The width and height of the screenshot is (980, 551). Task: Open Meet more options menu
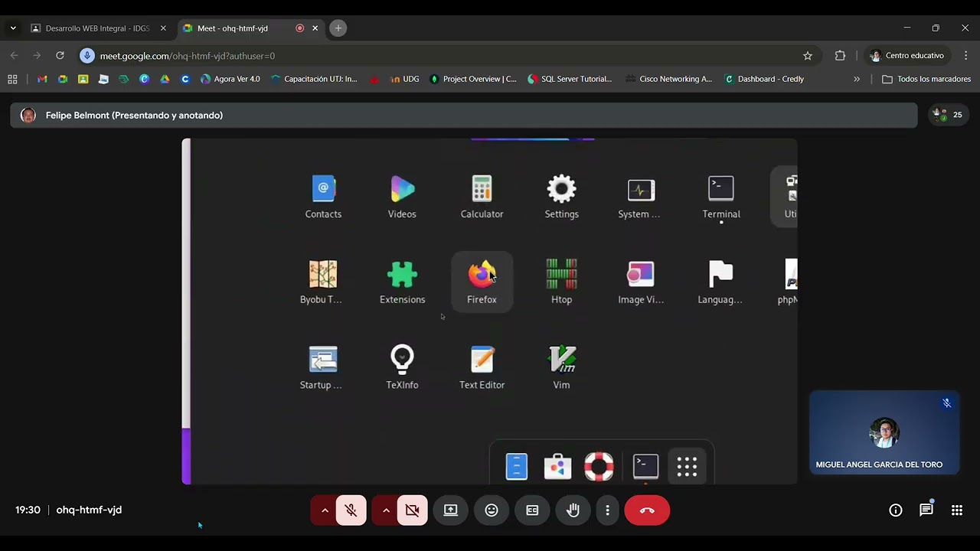(x=608, y=510)
